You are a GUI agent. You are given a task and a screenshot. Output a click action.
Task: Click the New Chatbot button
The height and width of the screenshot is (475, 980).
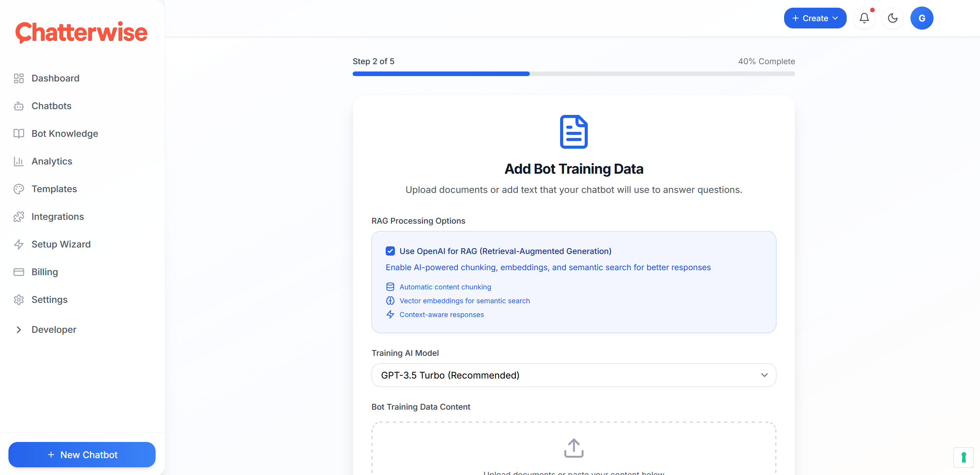tap(82, 455)
